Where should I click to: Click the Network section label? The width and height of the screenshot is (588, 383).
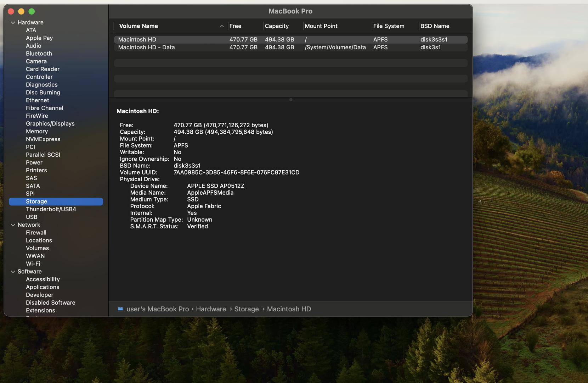[x=29, y=225]
